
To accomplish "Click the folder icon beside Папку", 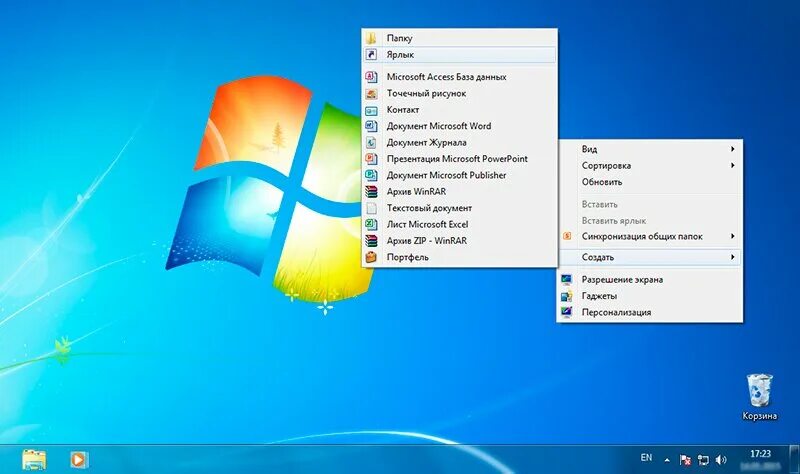I will (x=371, y=38).
